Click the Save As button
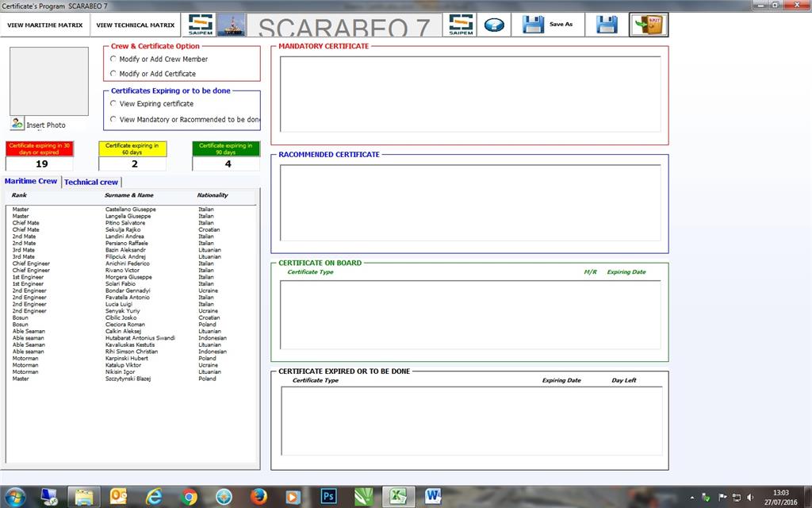This screenshot has height=508, width=812. (548, 25)
